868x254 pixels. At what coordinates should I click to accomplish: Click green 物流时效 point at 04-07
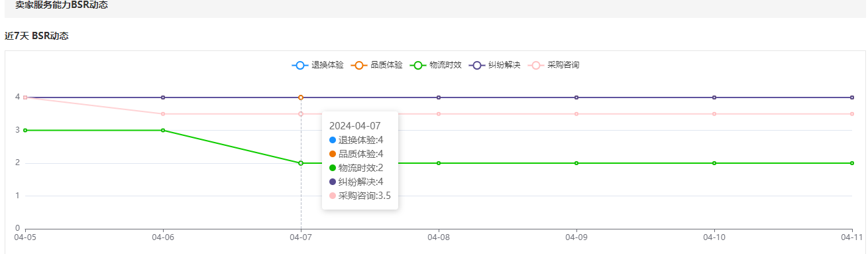(301, 163)
